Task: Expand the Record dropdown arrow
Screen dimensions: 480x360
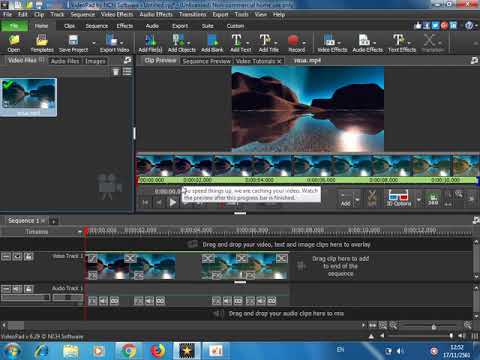Action: [x=304, y=43]
